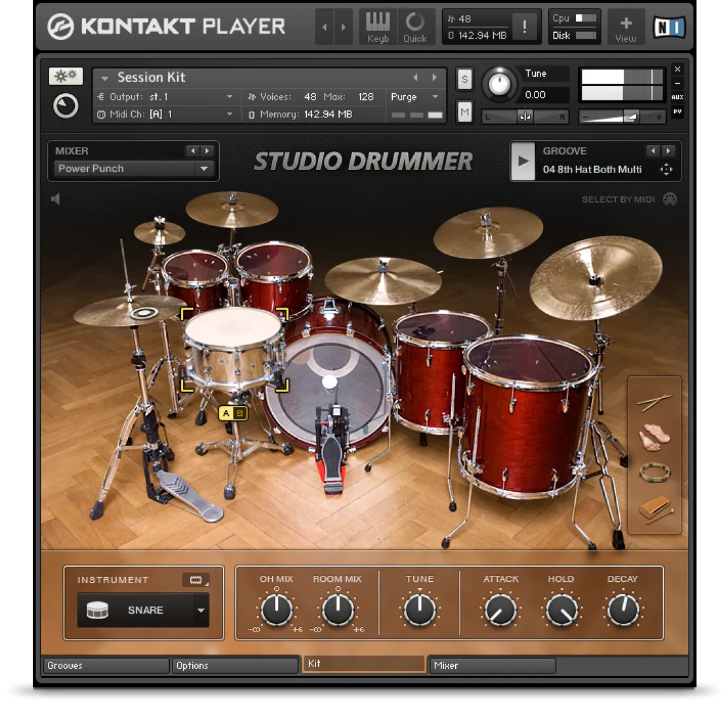Screen dimensions: 728x705
Task: Next preset arrow in Session Kit bar
Action: click(435, 77)
